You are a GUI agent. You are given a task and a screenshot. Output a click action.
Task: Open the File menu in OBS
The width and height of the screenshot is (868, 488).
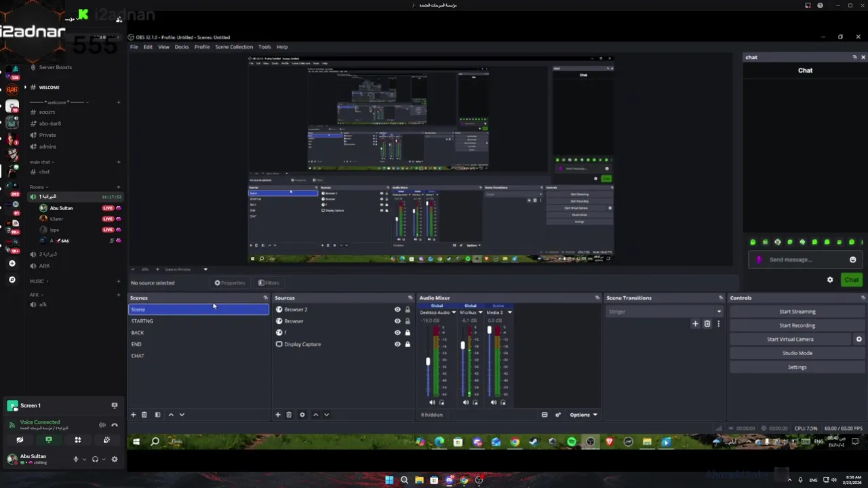tap(134, 47)
